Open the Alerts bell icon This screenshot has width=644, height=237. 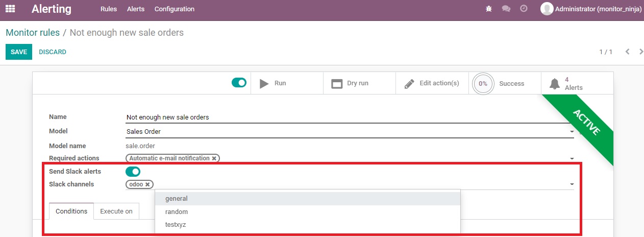554,83
